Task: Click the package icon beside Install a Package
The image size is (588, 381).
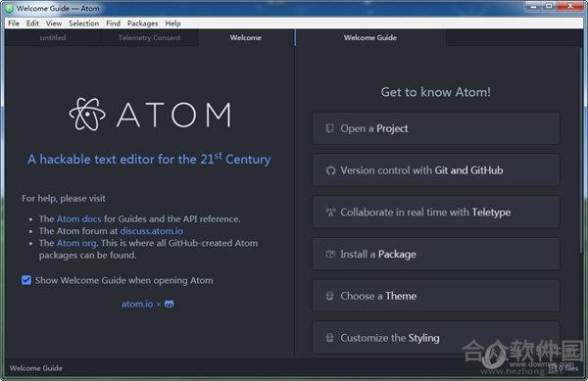Action: pyautogui.click(x=330, y=254)
